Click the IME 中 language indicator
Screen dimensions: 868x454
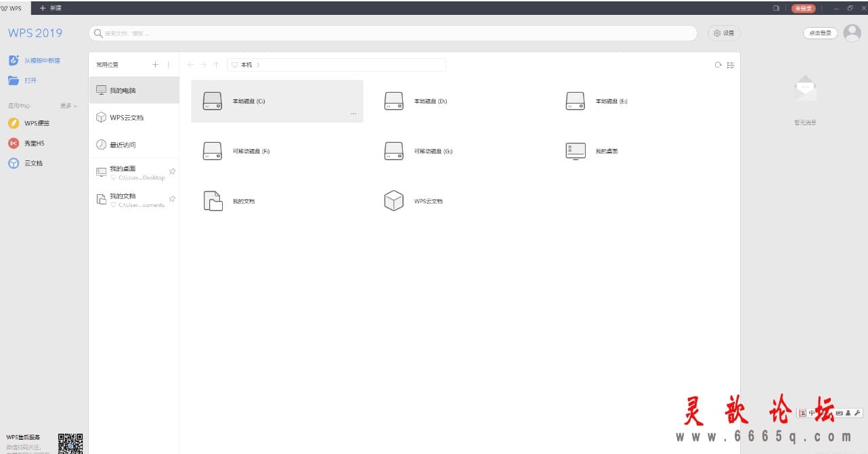pos(811,413)
